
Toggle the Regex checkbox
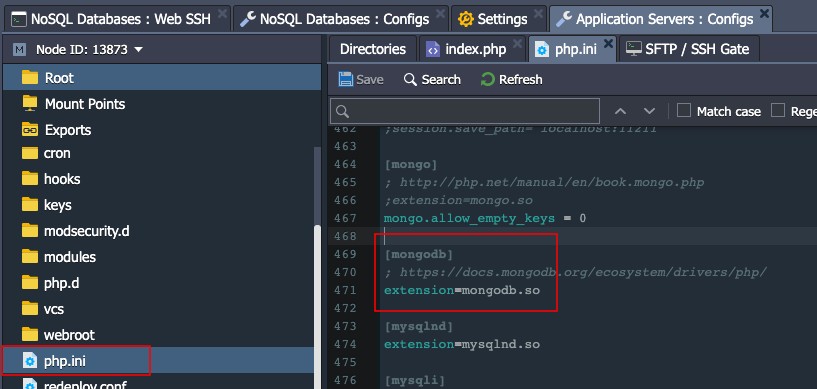point(778,110)
